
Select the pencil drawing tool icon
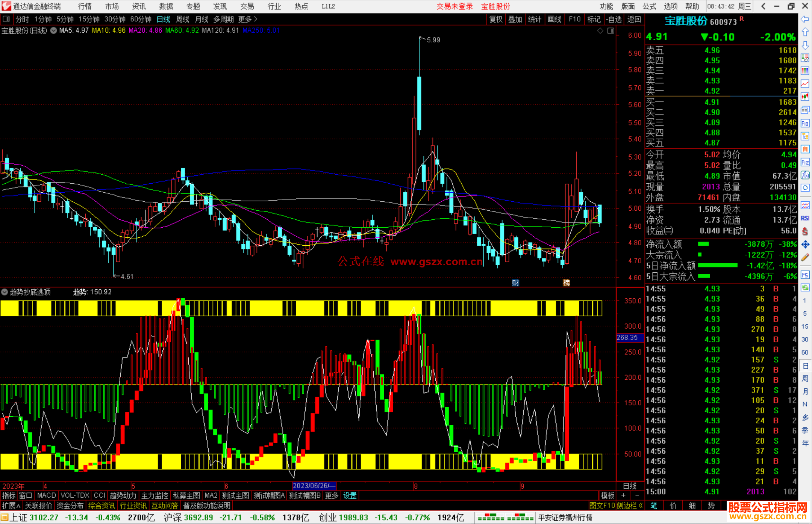pos(805,258)
